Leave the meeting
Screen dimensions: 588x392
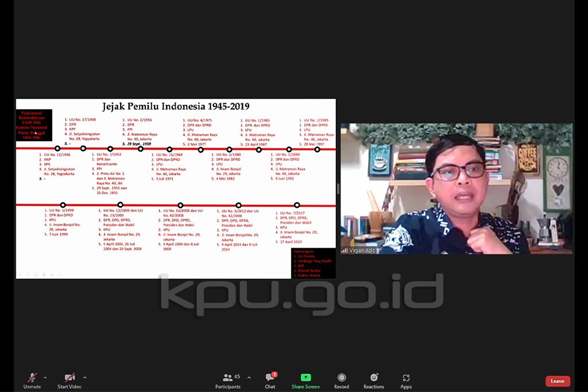(558, 381)
